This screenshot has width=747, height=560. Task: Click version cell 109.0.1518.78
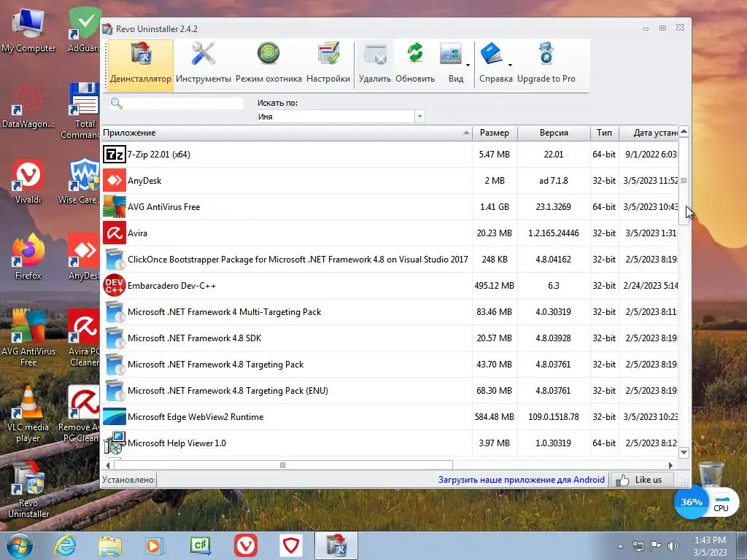click(554, 417)
